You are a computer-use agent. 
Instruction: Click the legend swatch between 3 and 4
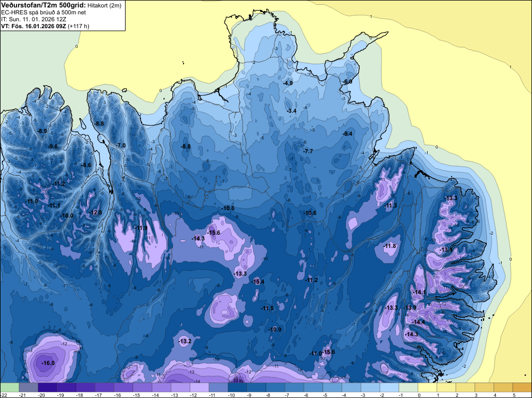tap(485, 387)
